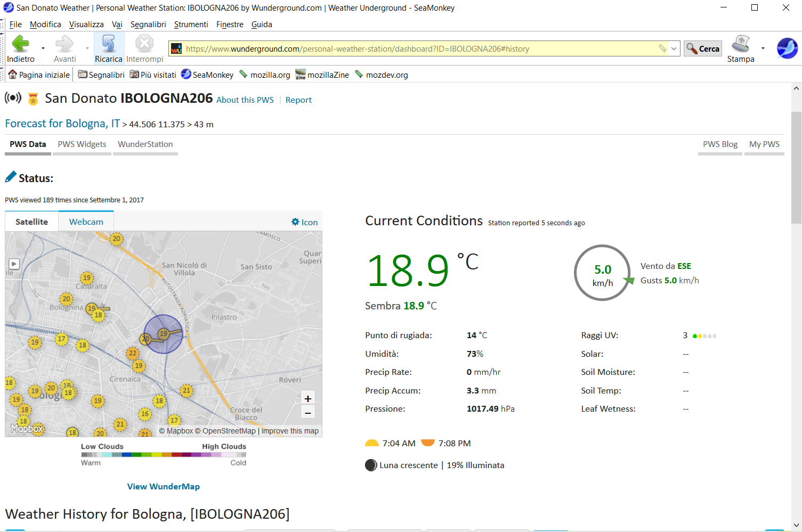Viewport: 802px width, 532px height.
Task: Click the SeaMonkey throbber logo icon
Action: (x=787, y=48)
